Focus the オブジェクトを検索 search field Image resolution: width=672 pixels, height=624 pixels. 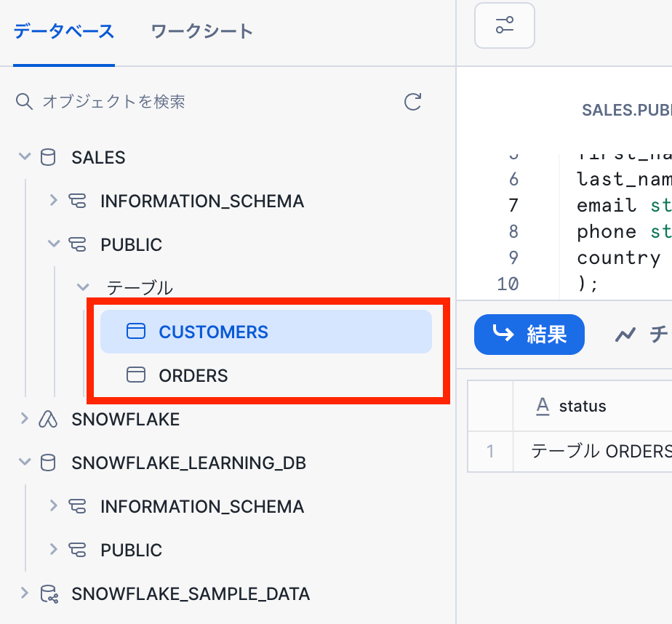(x=218, y=101)
